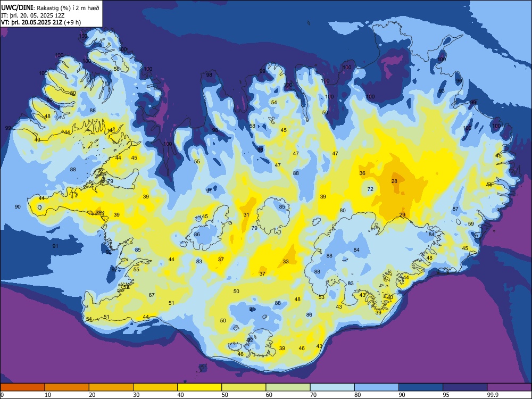532x399 pixels.
Task: Select the '29' humidity value on the map
Action: pos(402,215)
